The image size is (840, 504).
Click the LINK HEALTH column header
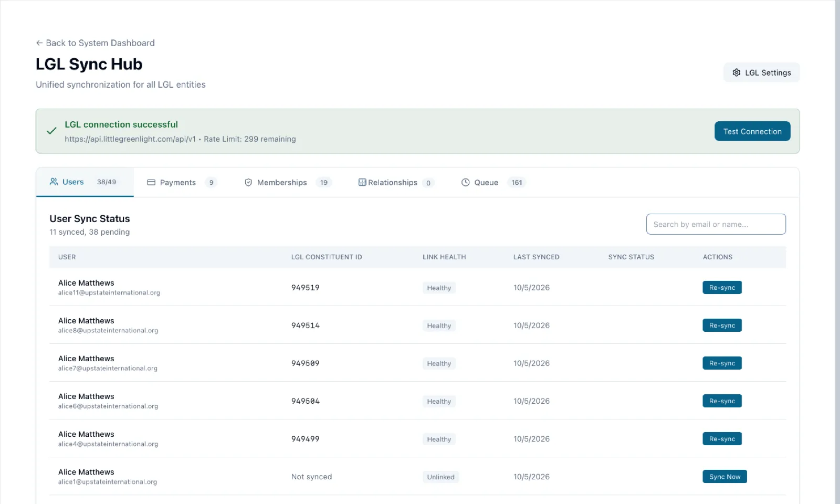click(444, 257)
